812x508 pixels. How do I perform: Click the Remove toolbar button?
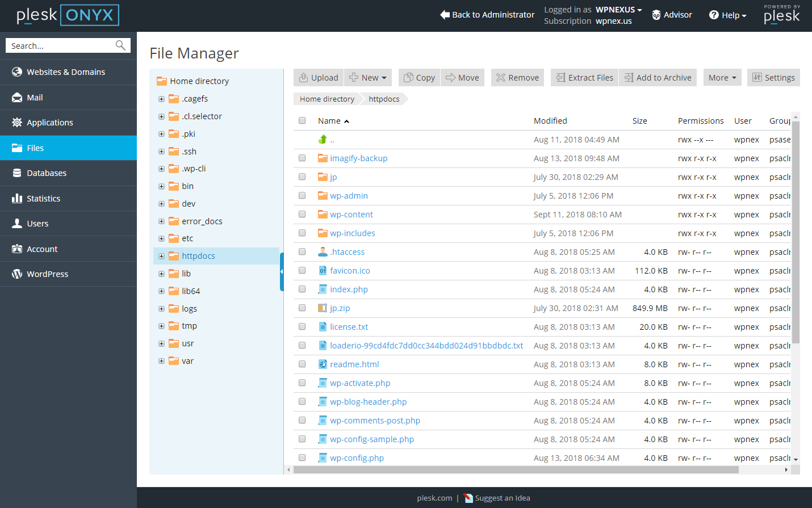(517, 78)
